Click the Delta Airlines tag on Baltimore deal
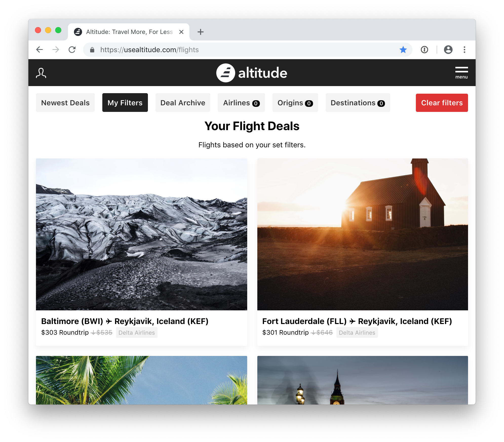The image size is (504, 442). coord(137,332)
